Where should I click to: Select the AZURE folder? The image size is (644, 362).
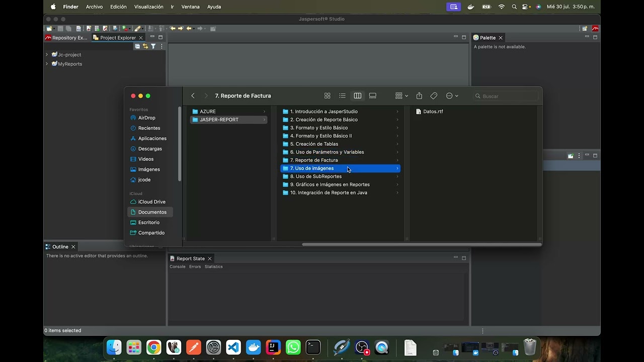pos(229,112)
